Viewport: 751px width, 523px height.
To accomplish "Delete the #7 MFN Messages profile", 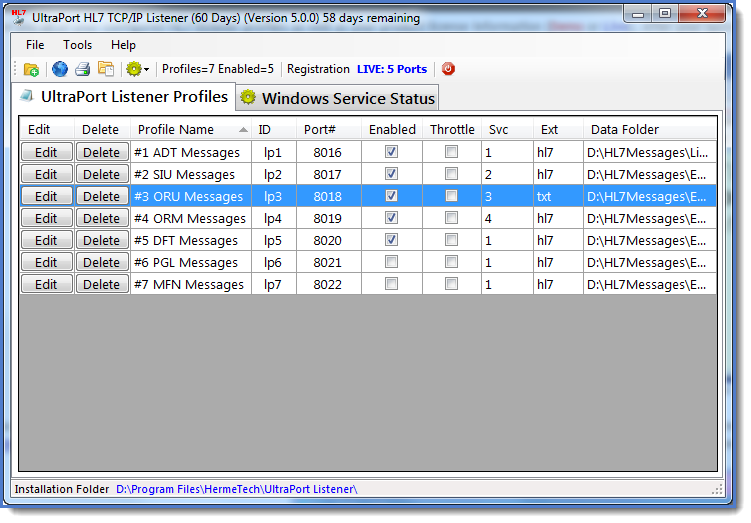I will (x=102, y=284).
